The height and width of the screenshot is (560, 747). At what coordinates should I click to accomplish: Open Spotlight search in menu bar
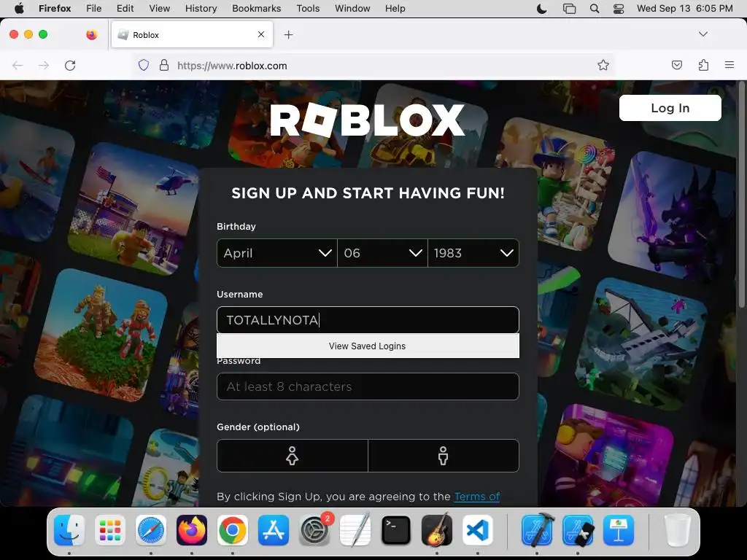click(x=594, y=8)
